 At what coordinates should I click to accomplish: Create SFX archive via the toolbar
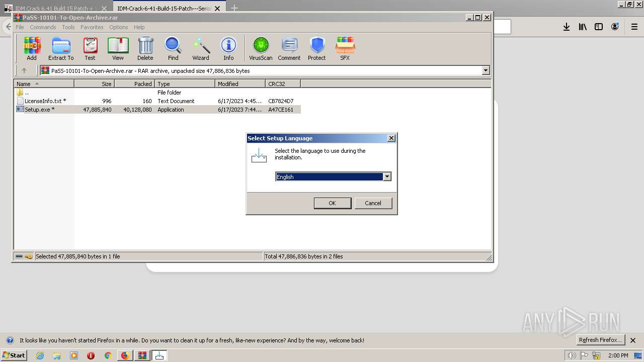345,49
